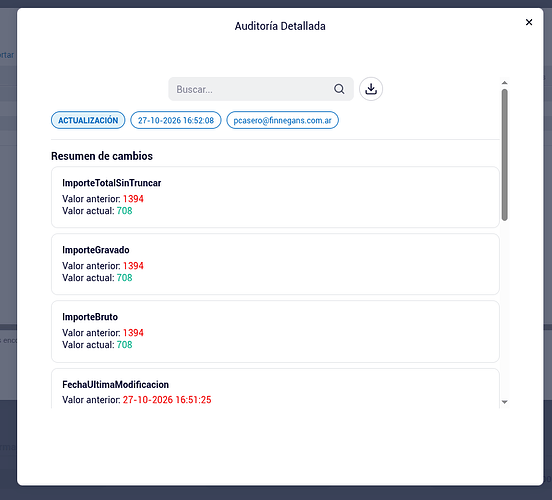Select the ImporteTotalSinTruncar change card

pos(275,197)
